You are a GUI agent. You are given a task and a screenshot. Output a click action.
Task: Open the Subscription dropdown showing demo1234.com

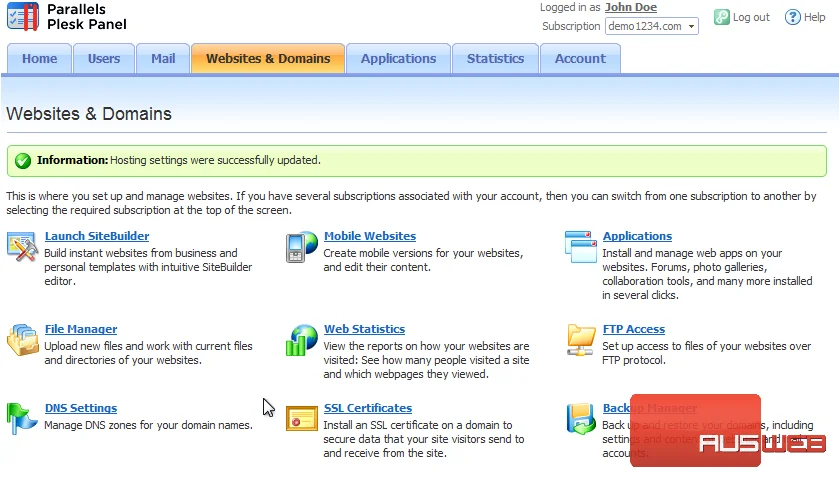coord(651,26)
